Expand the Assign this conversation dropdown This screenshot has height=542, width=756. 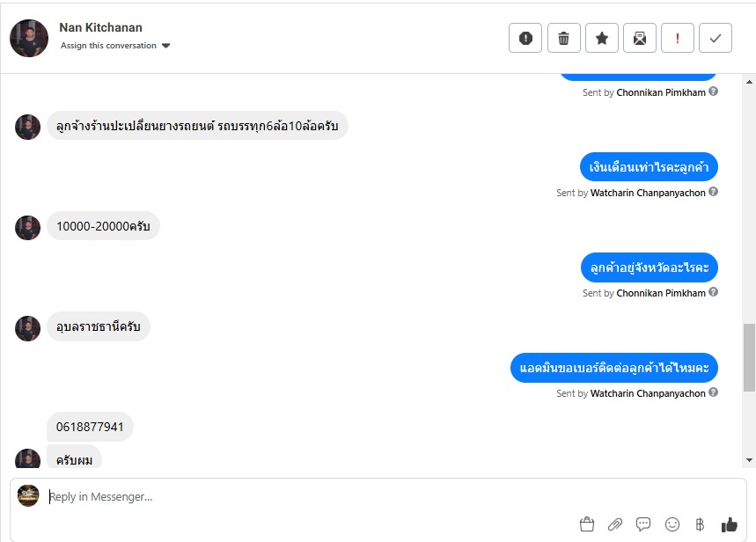(115, 46)
